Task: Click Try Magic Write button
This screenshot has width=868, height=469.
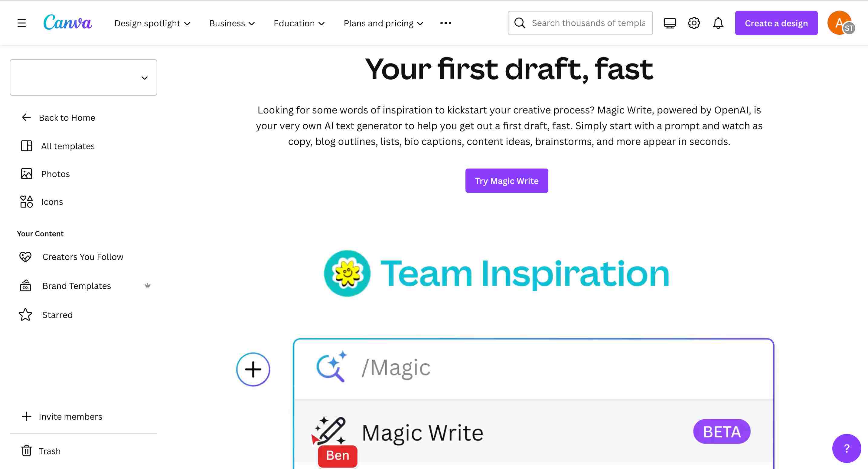Action: [507, 181]
